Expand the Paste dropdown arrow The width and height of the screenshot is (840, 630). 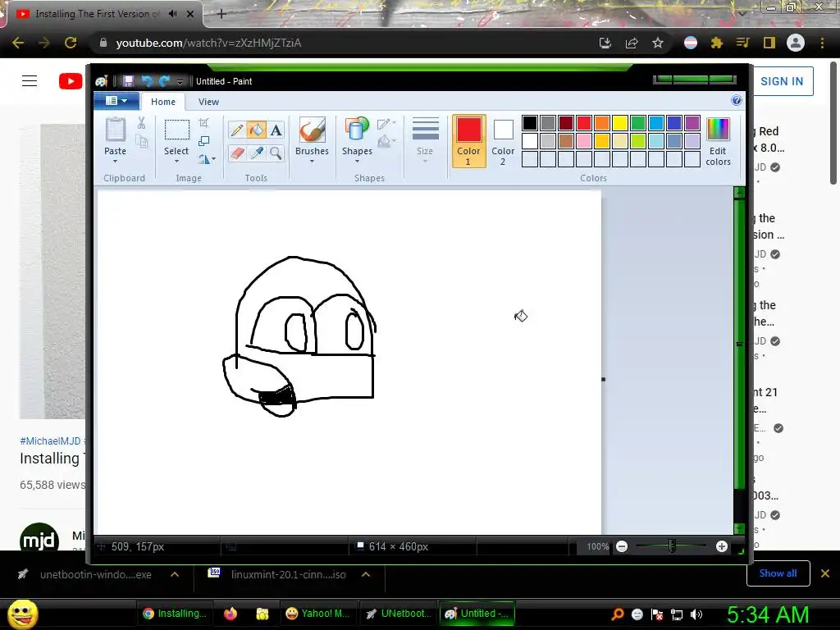(x=115, y=161)
